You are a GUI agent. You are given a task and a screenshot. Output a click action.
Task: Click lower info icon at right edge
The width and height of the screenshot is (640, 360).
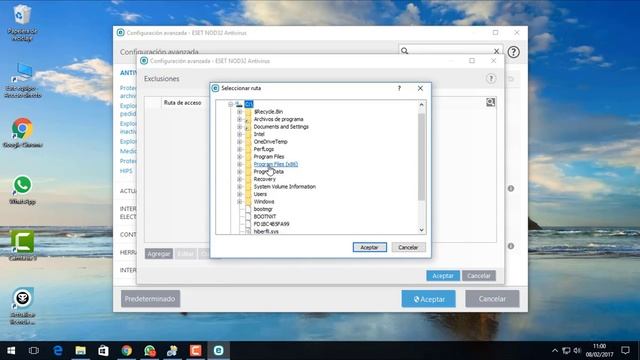pos(511,246)
